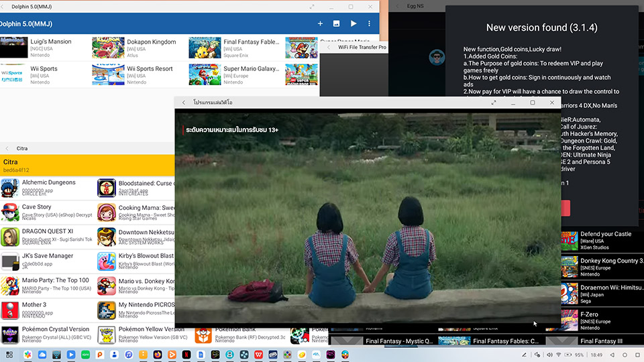644x362 pixels.
Task: Go back in WiFi File Transfer Pro window
Action: (x=329, y=47)
